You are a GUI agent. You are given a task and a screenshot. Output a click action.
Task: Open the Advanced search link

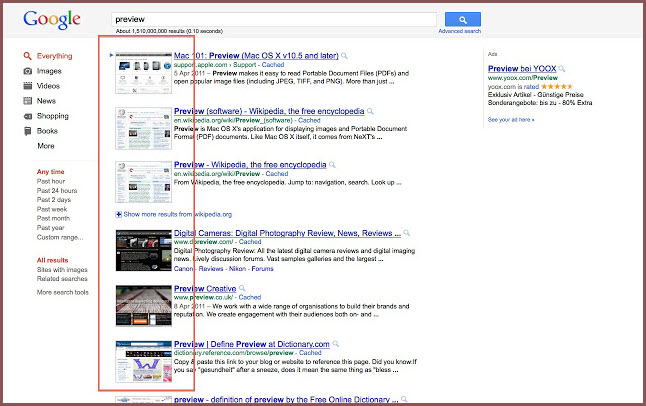click(x=459, y=31)
